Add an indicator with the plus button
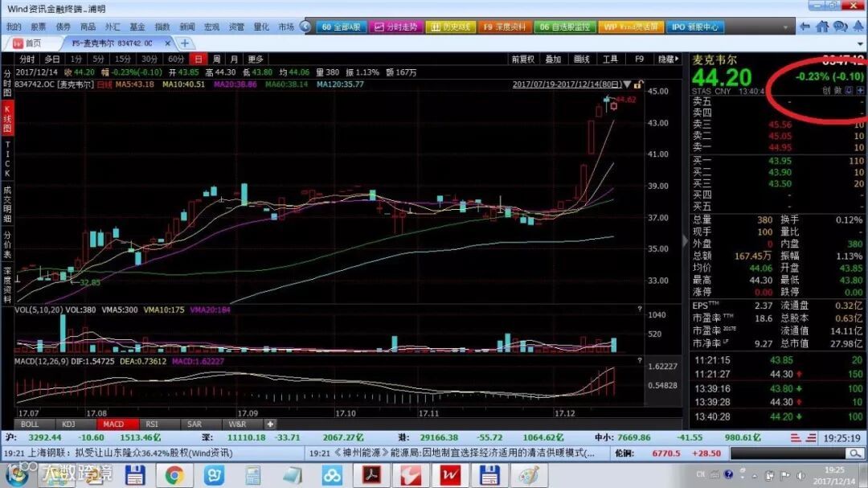 pyautogui.click(x=269, y=424)
